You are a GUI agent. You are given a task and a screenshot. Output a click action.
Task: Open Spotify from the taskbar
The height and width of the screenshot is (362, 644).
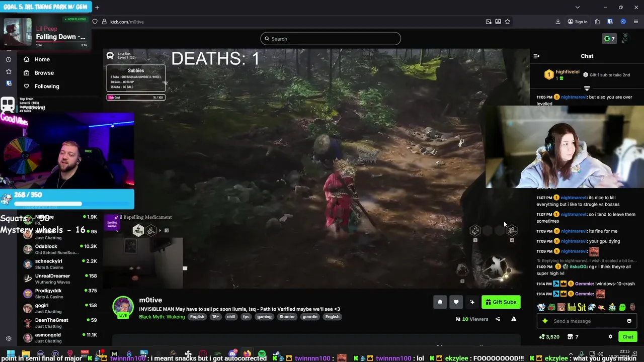(x=262, y=354)
